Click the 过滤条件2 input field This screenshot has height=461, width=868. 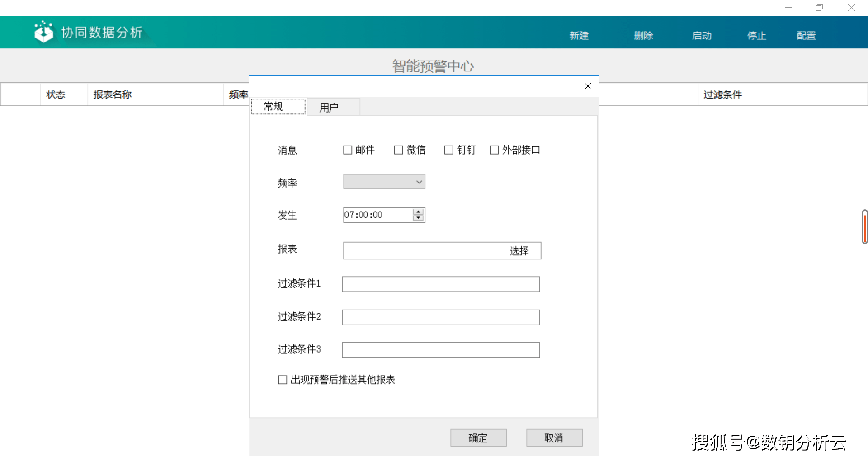441,317
